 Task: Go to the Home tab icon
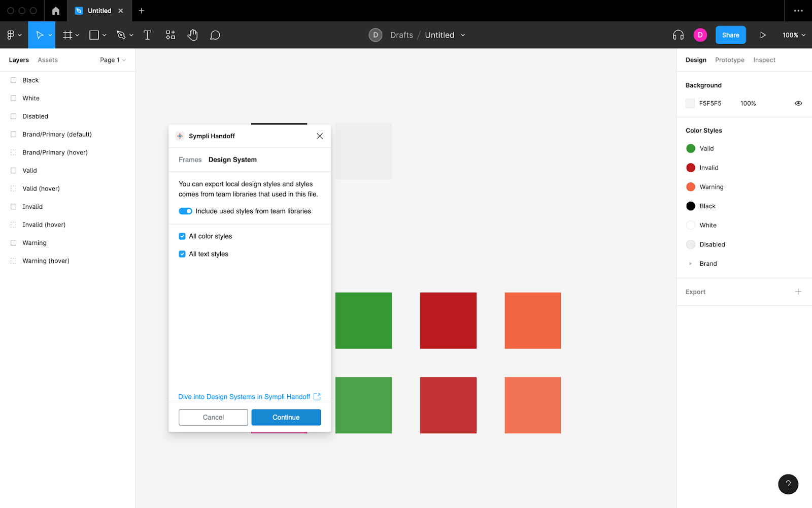(56, 11)
